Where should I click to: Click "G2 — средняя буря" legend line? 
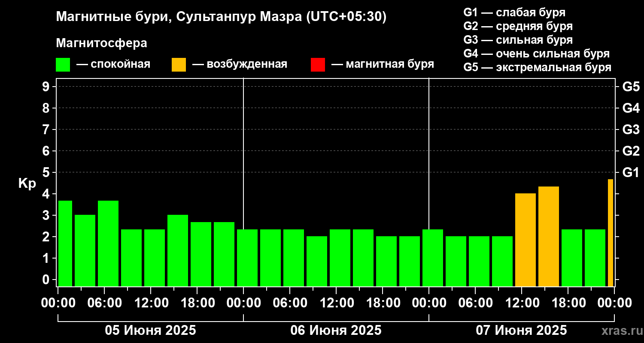518,26
